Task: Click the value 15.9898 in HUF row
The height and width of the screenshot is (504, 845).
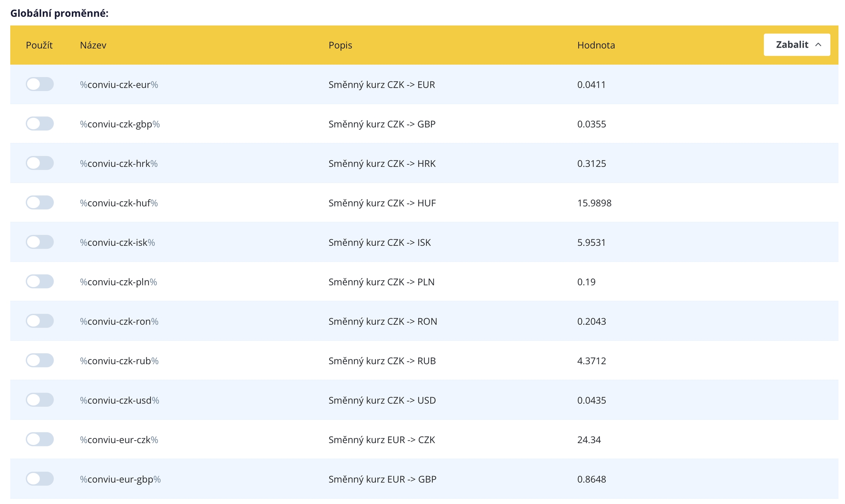Action: click(594, 203)
